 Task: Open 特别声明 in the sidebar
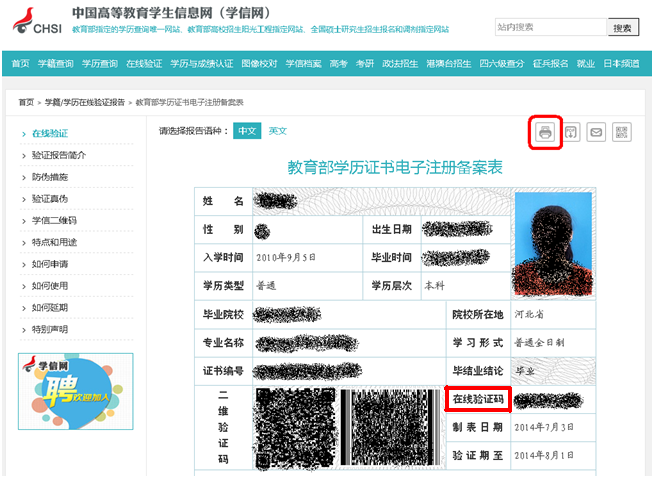(x=50, y=329)
